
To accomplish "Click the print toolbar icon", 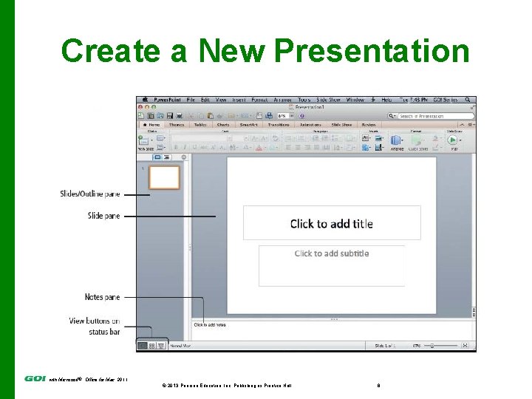I will click(x=179, y=116).
